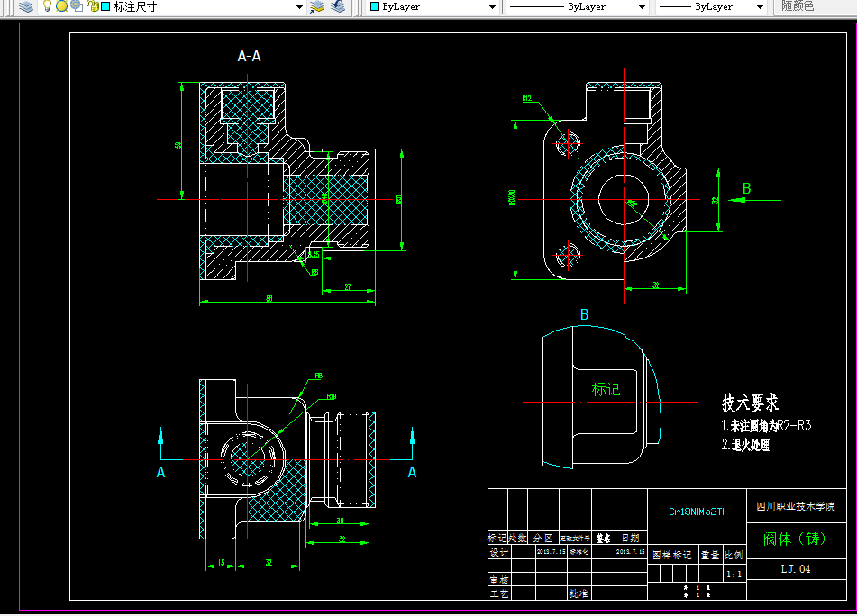Image resolution: width=857 pixels, height=616 pixels.
Task: Toggle freeze in current viewport icon
Action: [x=77, y=6]
